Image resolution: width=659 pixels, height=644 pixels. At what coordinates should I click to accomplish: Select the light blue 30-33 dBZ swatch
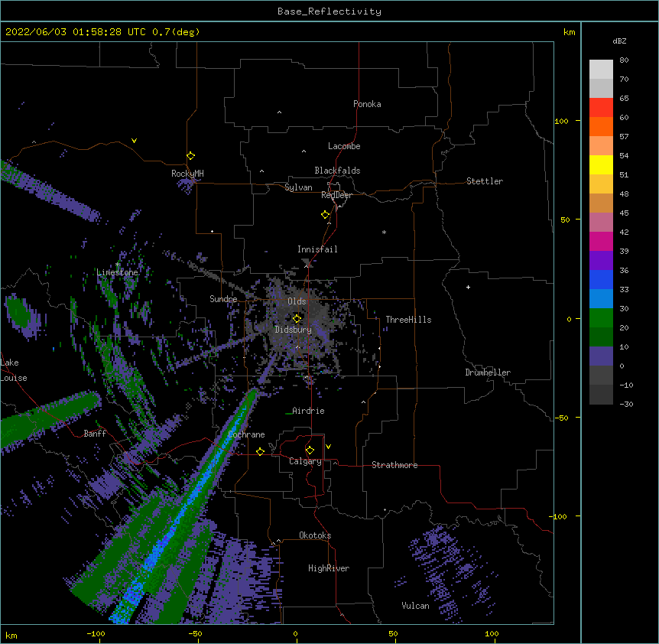[x=601, y=299]
